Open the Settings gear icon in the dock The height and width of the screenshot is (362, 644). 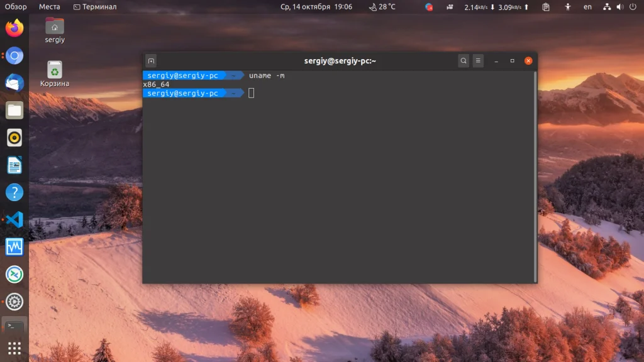[x=14, y=301]
